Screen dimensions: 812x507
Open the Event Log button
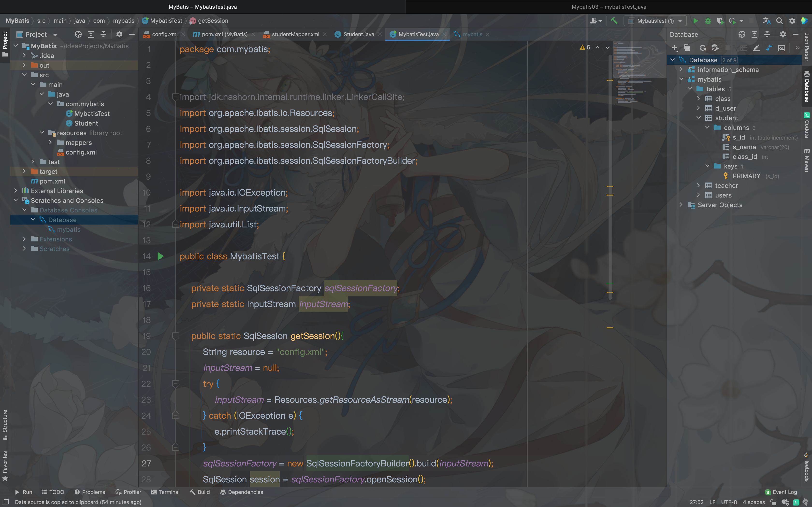[780, 492]
